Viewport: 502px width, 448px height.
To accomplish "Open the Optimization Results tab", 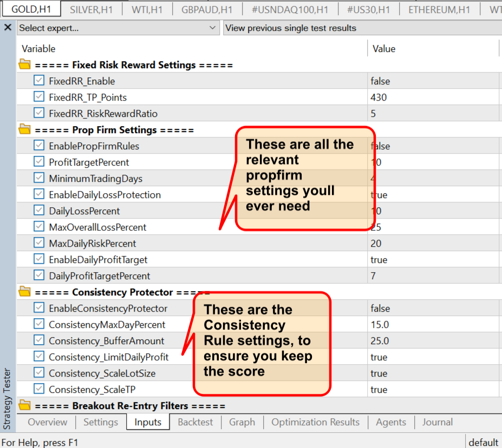I will click(x=315, y=422).
